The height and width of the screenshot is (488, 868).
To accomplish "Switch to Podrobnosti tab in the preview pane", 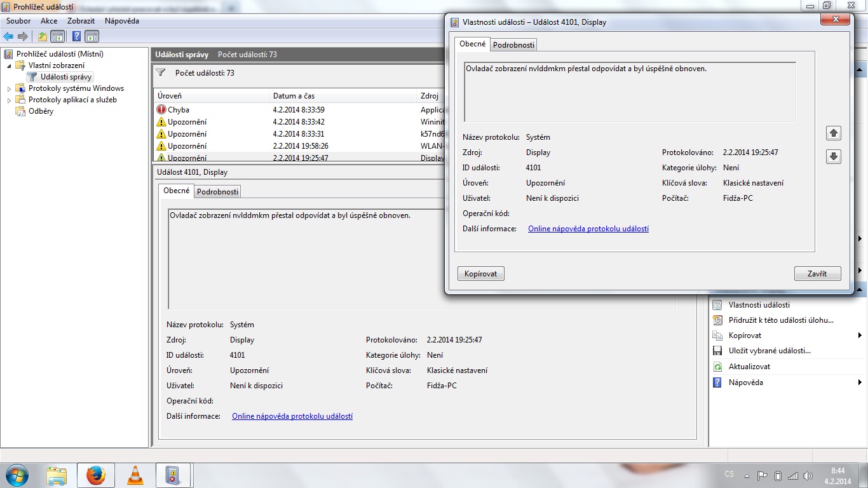I will (217, 191).
